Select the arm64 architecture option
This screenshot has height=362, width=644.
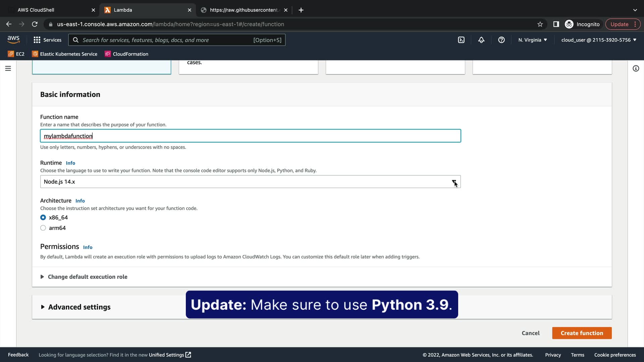(x=43, y=228)
